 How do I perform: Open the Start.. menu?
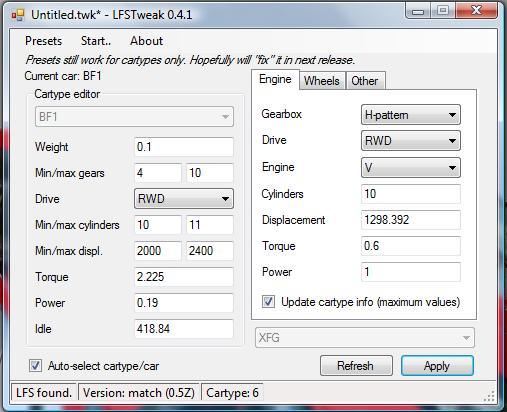pyautogui.click(x=96, y=41)
